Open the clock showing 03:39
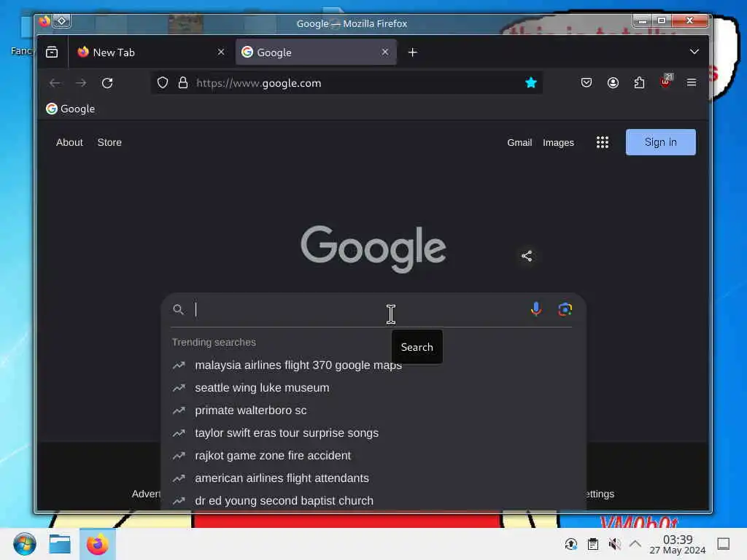The image size is (747, 560). (x=678, y=544)
